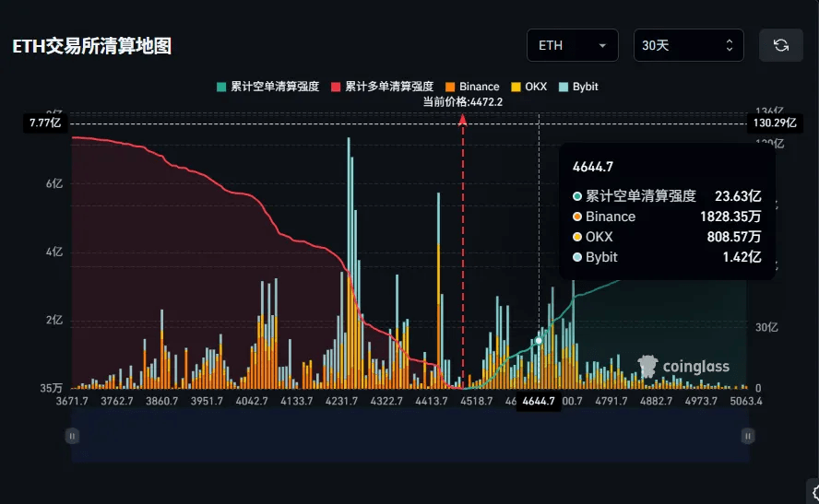
Task: Toggle the 累计空单清算强度 legend series
Action: (x=268, y=87)
